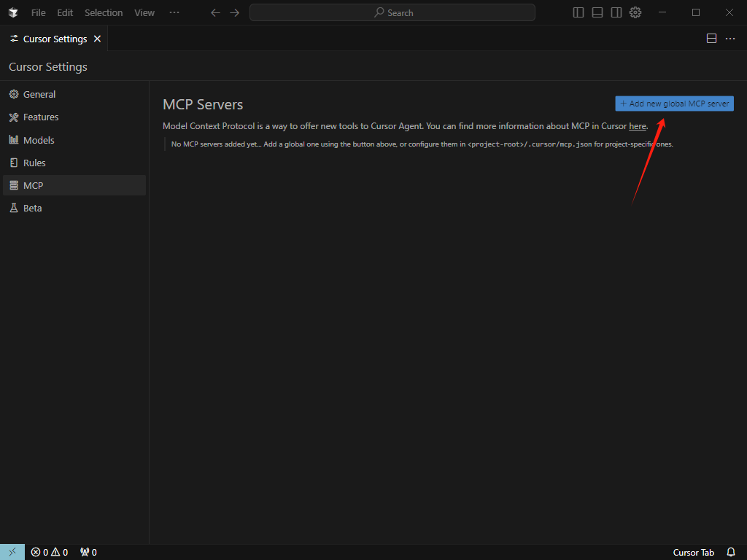Go forward with the right arrow
This screenshot has width=747, height=560.
coord(234,13)
